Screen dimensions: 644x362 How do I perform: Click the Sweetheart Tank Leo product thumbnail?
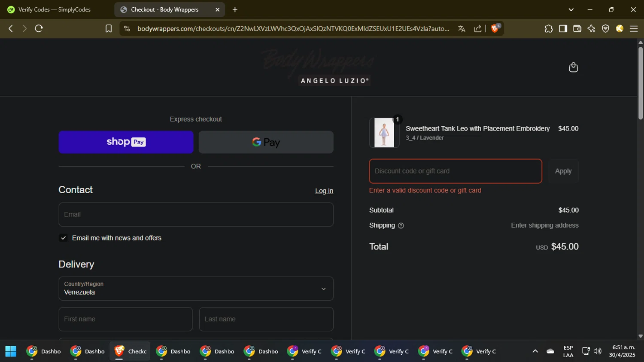[384, 133]
